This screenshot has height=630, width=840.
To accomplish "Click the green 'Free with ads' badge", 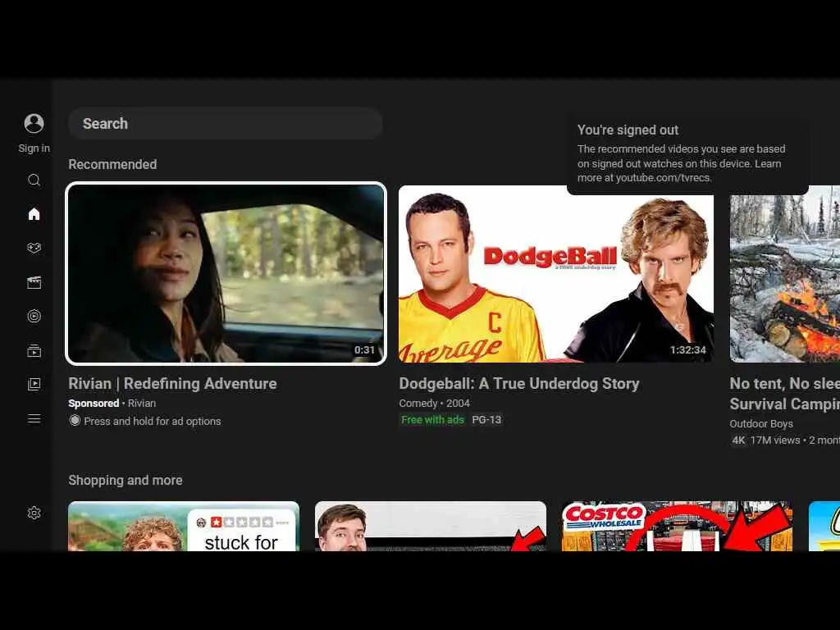I will click(x=433, y=420).
